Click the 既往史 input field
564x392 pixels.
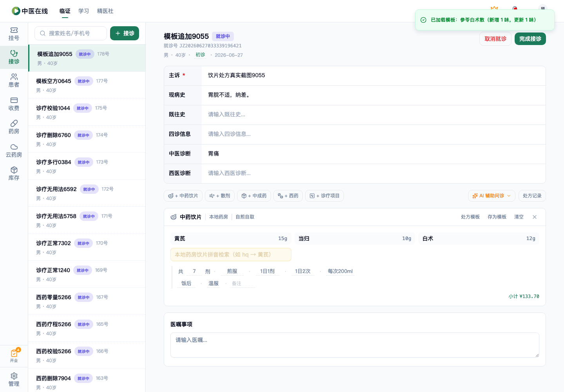click(374, 115)
